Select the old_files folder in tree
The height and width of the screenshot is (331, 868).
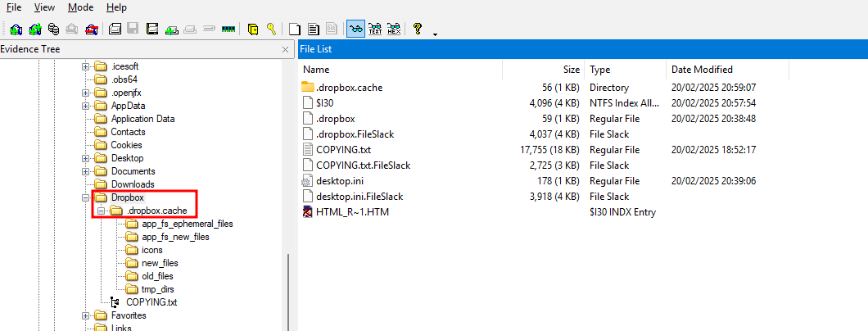pyautogui.click(x=158, y=276)
